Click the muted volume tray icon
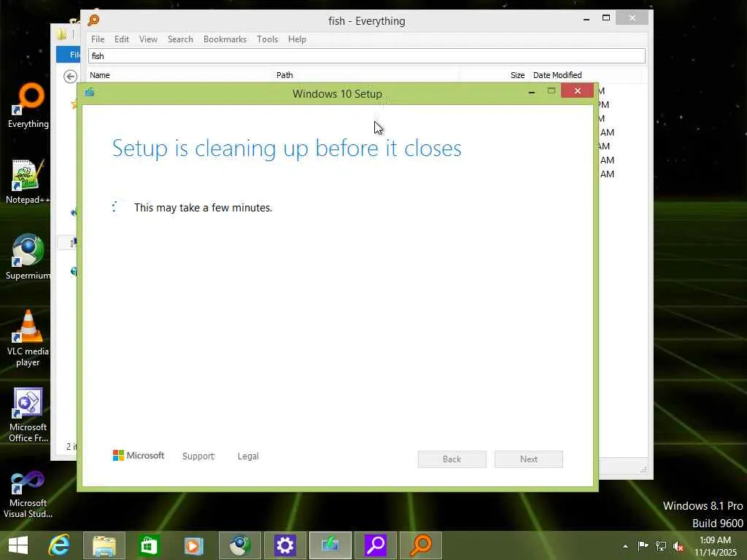747x560 pixels. tap(678, 545)
